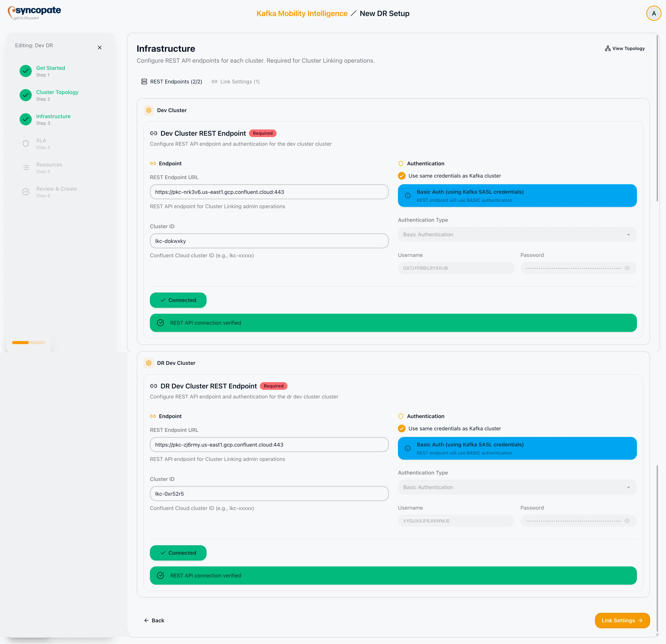Click the sidebar orange progress bar
The image size is (666, 644).
coord(29,343)
